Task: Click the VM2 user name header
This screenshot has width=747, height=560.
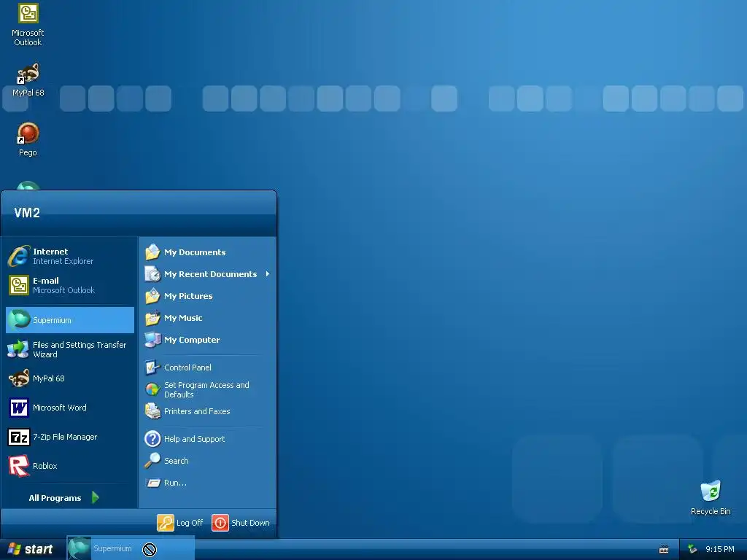Action: tap(27, 212)
